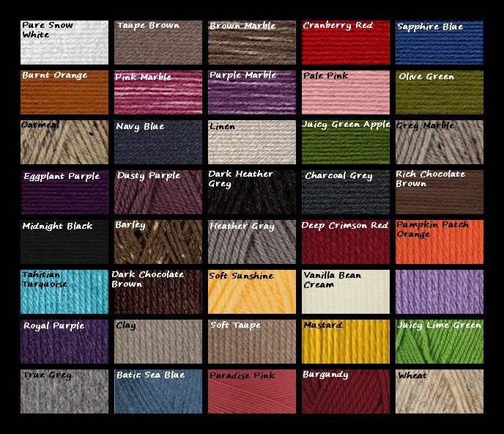Pick the Linen yarn swatch
The height and width of the screenshot is (434, 504).
(252, 142)
